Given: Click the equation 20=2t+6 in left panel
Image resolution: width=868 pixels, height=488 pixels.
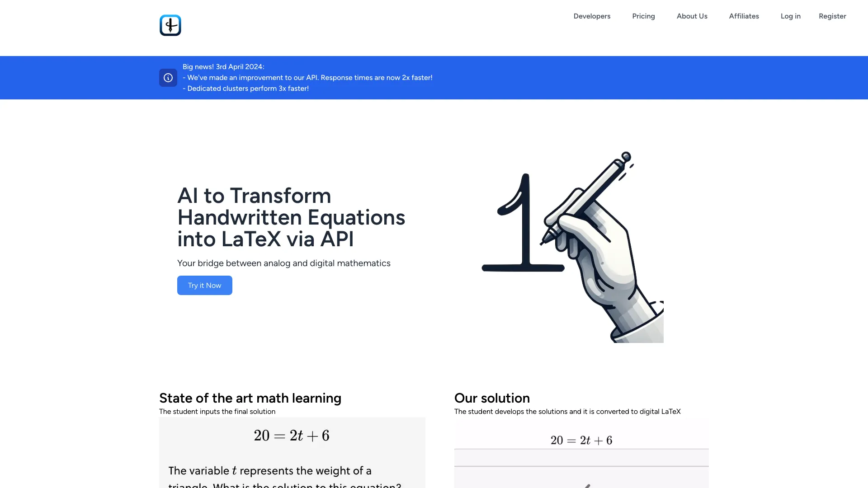Looking at the screenshot, I should click(292, 436).
